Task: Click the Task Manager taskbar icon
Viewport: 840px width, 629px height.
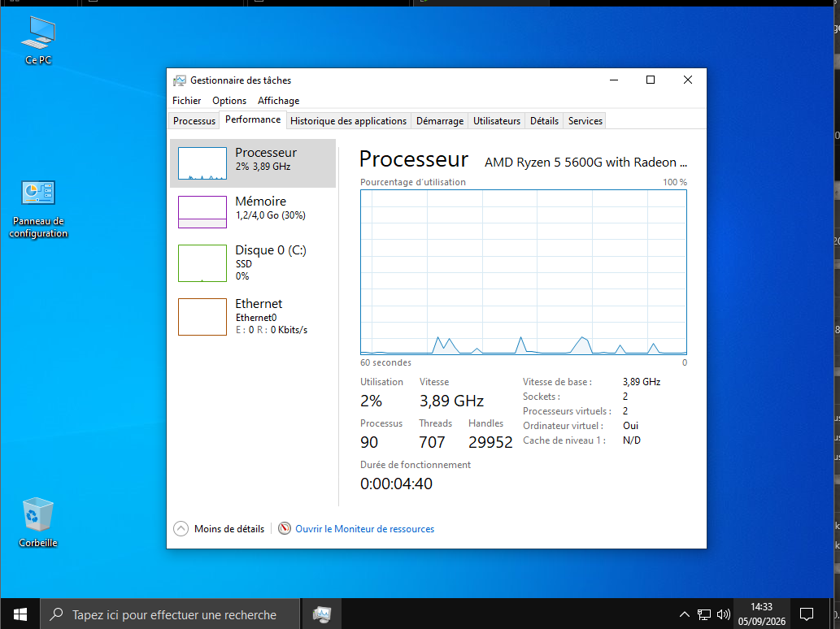Action: [x=321, y=614]
